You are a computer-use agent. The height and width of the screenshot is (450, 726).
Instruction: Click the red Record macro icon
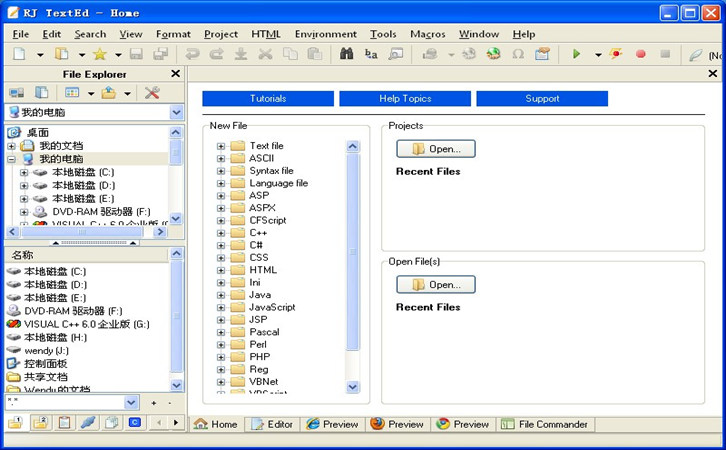pos(641,54)
